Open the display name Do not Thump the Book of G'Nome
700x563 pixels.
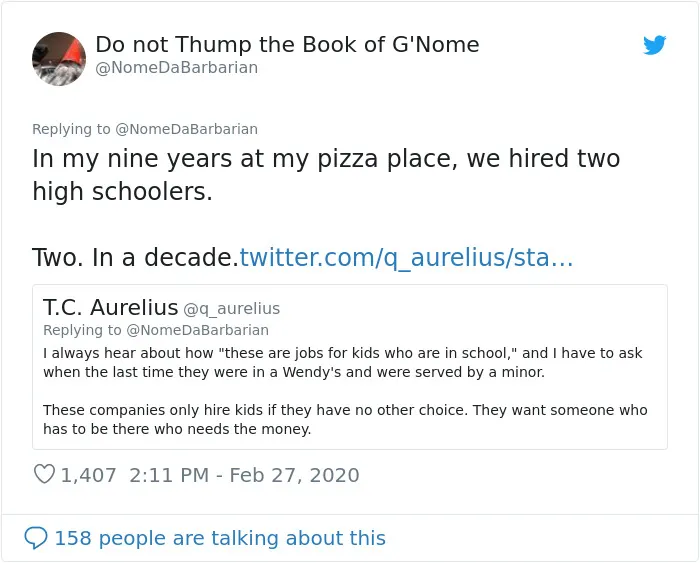click(x=287, y=44)
